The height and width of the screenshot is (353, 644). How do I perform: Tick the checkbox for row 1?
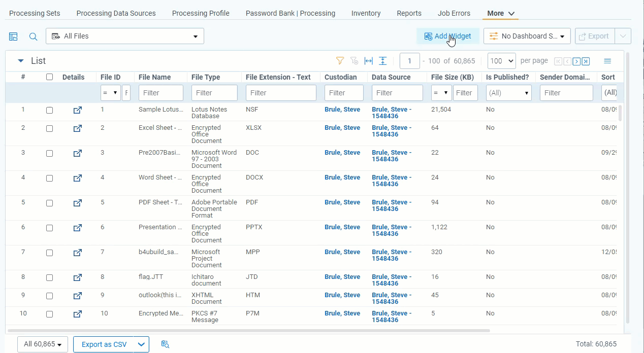[x=49, y=110]
